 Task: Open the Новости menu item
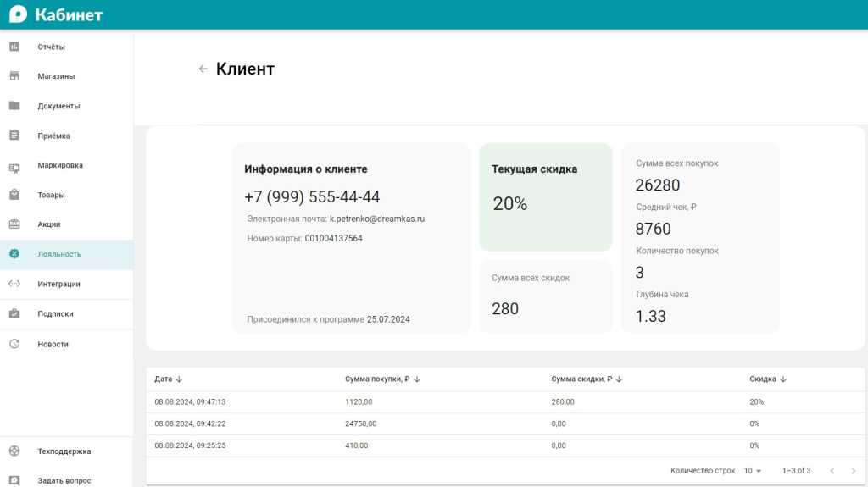pyautogui.click(x=66, y=344)
